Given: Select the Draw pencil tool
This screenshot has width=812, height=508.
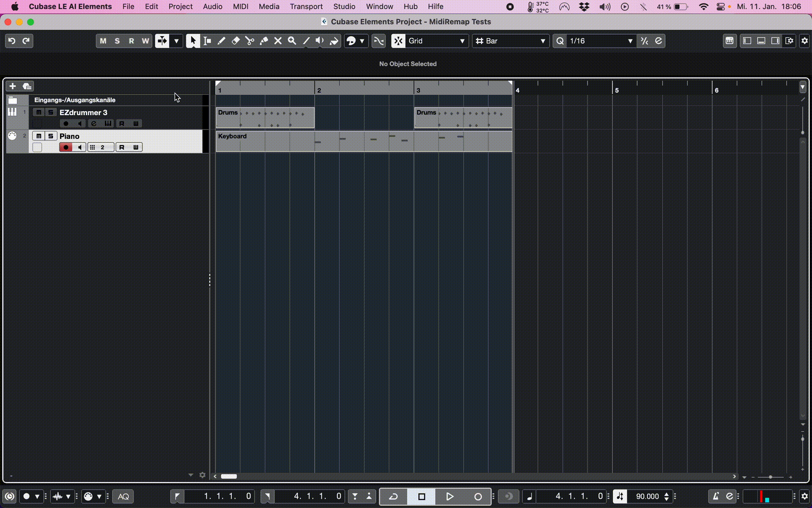Looking at the screenshot, I should [x=221, y=41].
